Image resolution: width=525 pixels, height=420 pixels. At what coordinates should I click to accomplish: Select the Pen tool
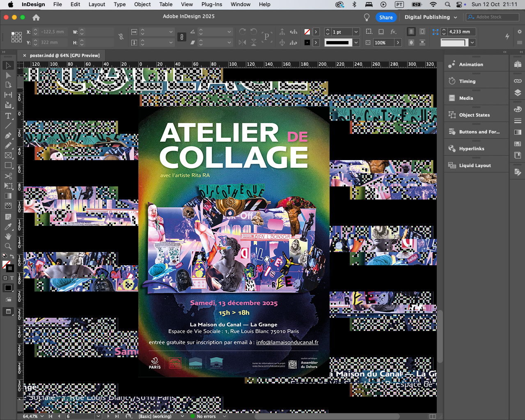click(x=8, y=136)
